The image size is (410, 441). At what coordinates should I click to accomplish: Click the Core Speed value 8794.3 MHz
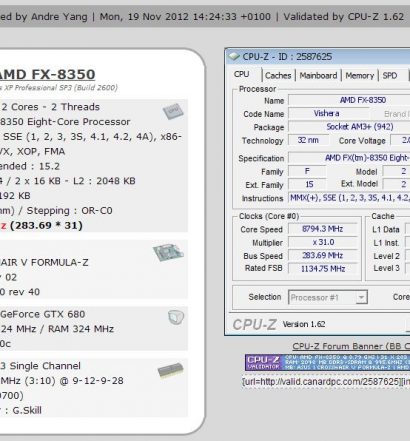[323, 229]
